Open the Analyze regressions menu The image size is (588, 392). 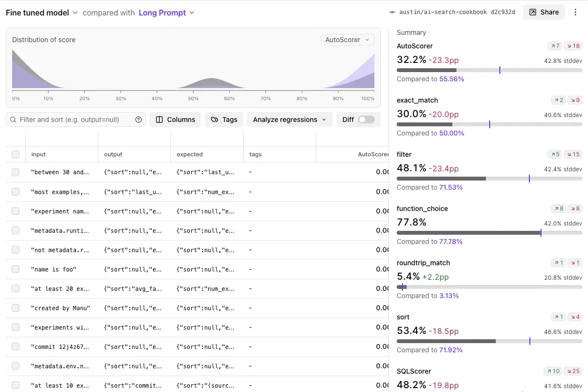click(290, 120)
